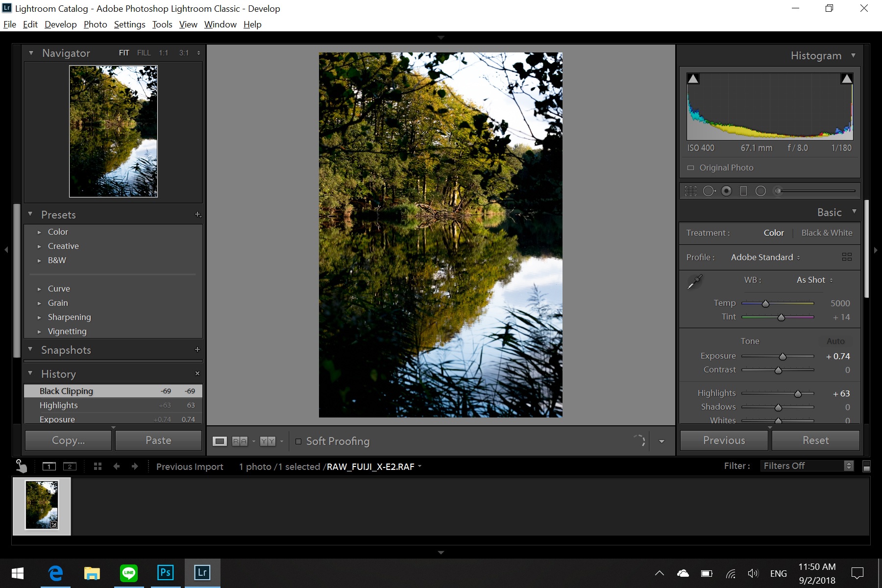Enable the Soft Proofing checkbox
Screen dimensions: 882x588
(x=298, y=441)
